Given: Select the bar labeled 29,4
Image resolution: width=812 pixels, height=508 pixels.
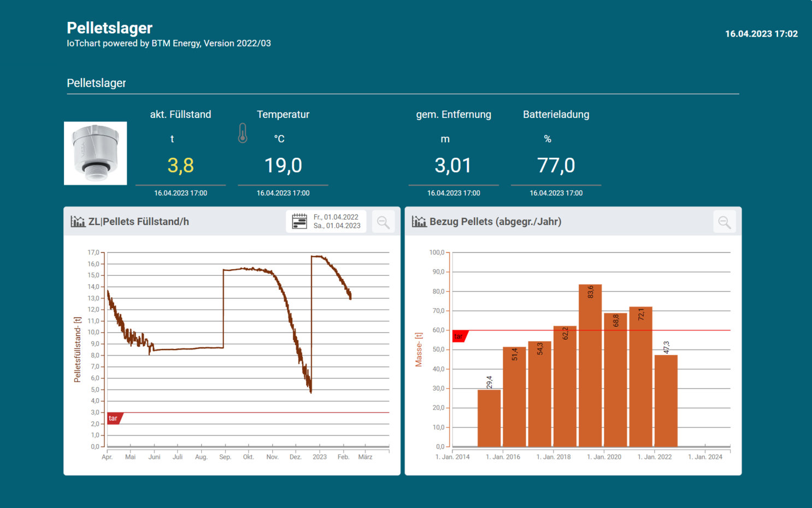Looking at the screenshot, I should [x=489, y=418].
